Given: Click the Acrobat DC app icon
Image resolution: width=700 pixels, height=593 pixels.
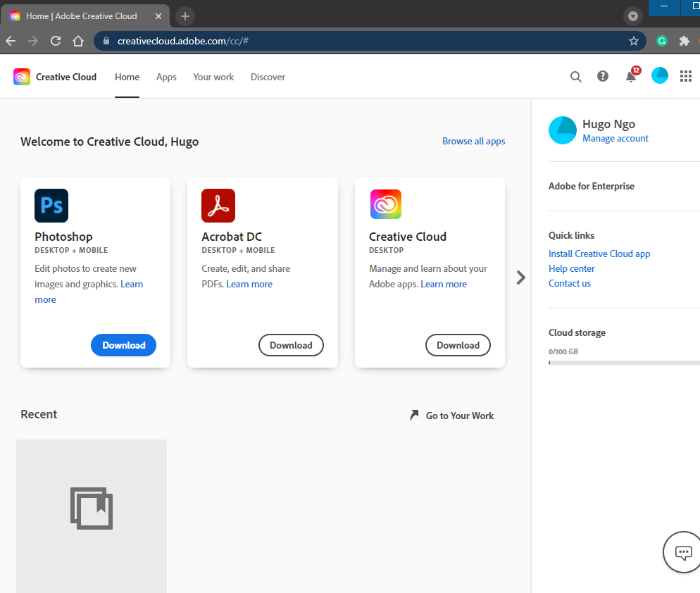Looking at the screenshot, I should (218, 206).
